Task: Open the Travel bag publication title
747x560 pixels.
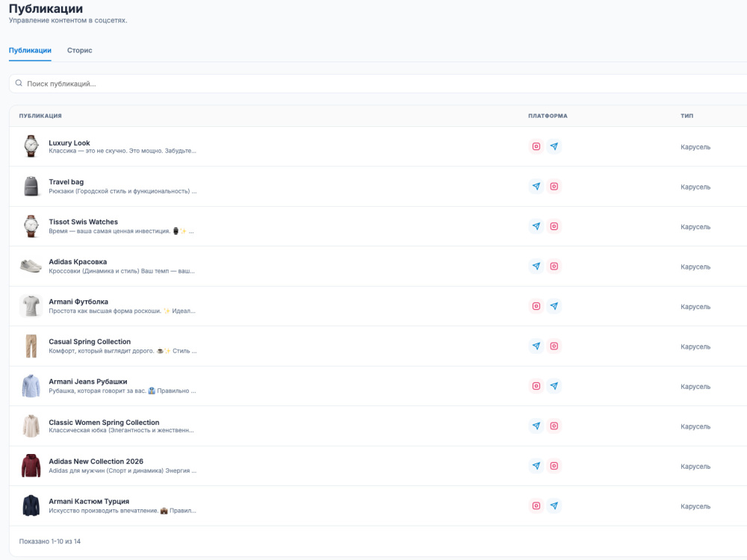Action: click(66, 182)
